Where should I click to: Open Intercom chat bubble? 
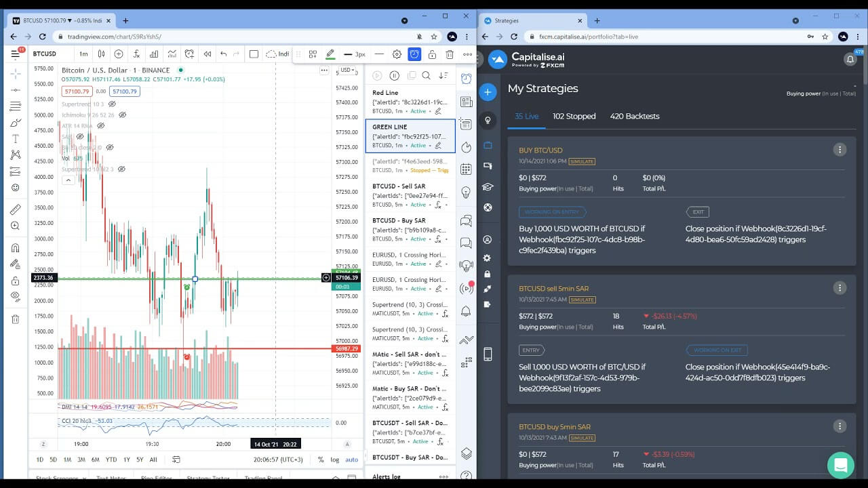(x=841, y=465)
